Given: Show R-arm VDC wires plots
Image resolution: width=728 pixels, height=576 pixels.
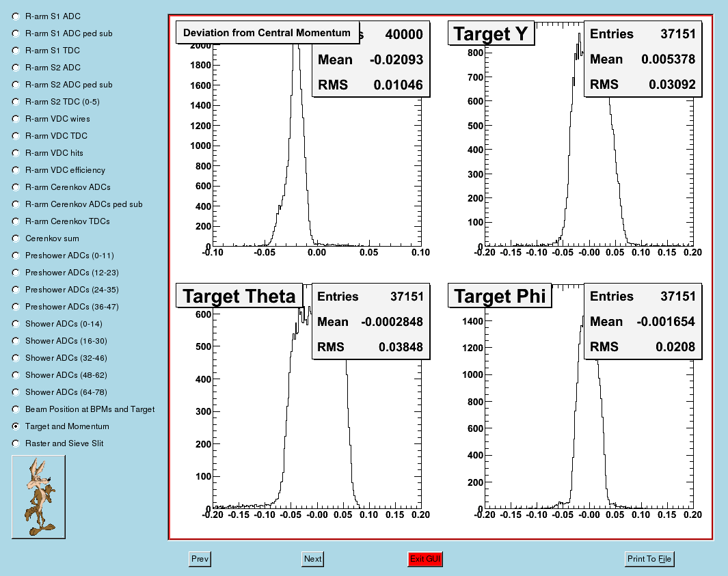Looking at the screenshot, I should coord(16,119).
